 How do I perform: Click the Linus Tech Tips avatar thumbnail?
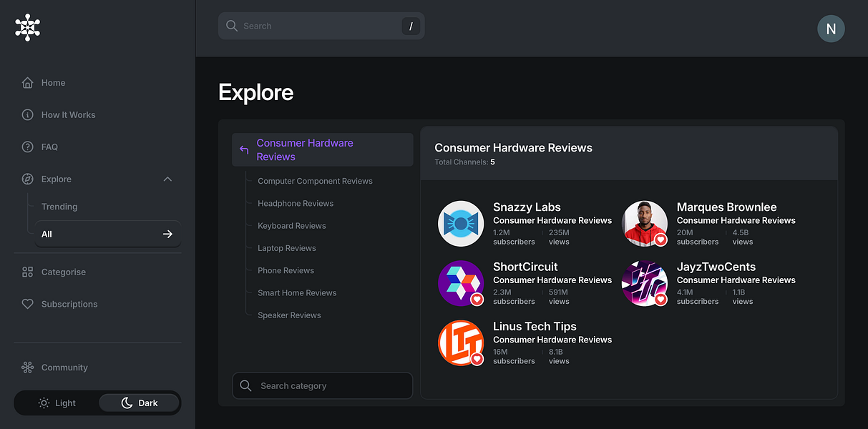461,342
